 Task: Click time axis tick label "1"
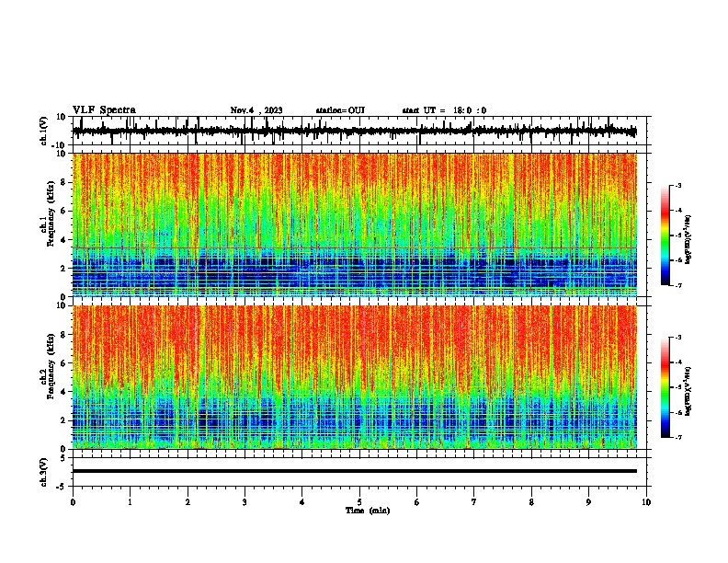tap(130, 502)
